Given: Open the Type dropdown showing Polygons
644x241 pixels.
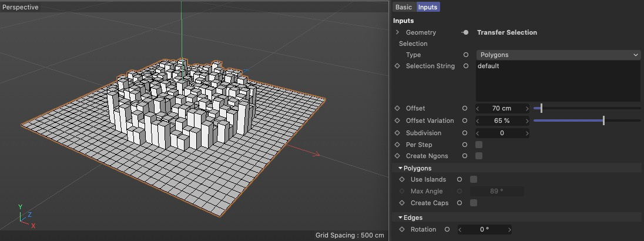Looking at the screenshot, I should point(558,55).
